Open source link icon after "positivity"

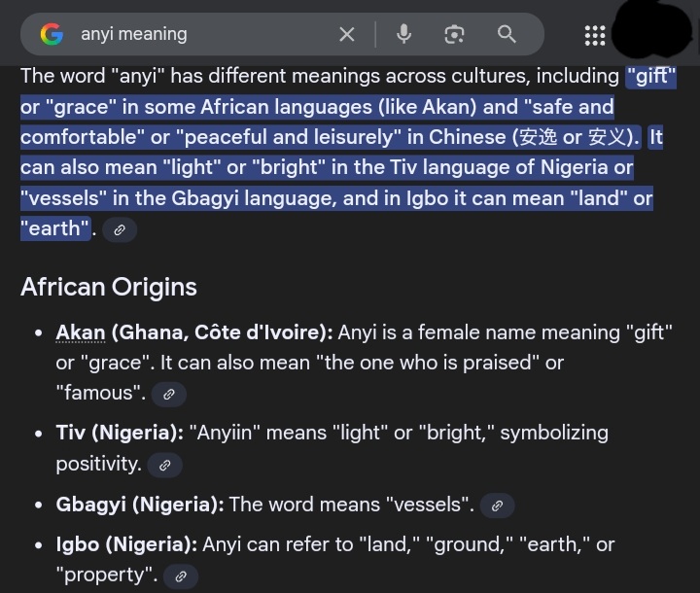pos(164,466)
